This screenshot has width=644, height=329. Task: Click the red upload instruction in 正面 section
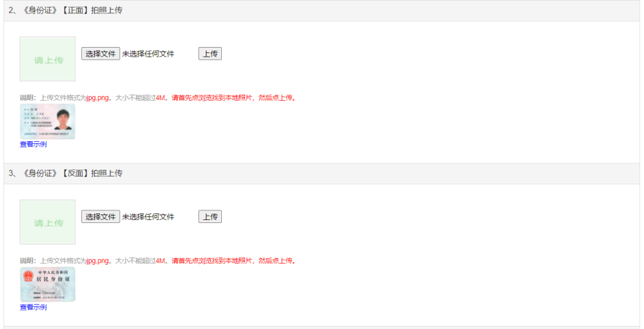[x=234, y=98]
